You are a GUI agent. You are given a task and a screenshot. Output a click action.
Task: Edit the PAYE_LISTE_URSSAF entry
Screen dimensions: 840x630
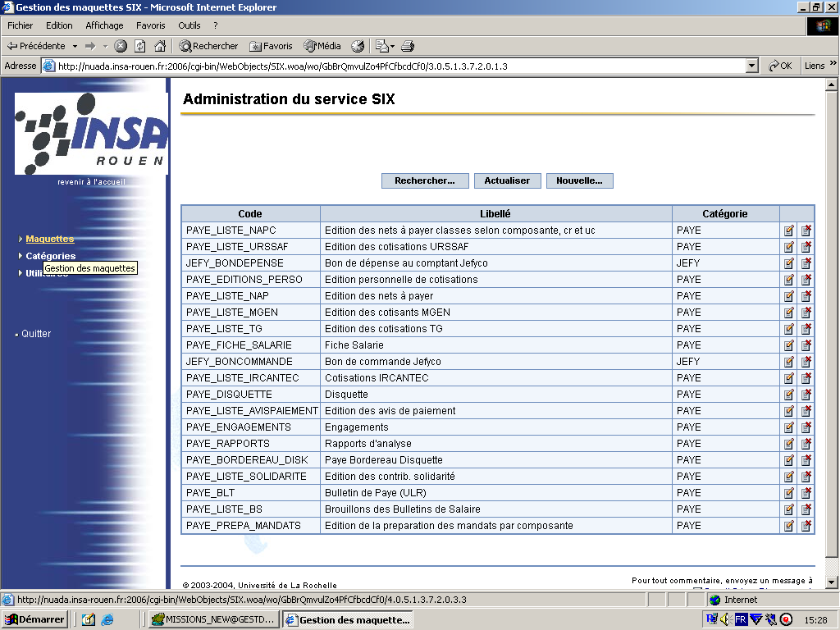tap(788, 247)
